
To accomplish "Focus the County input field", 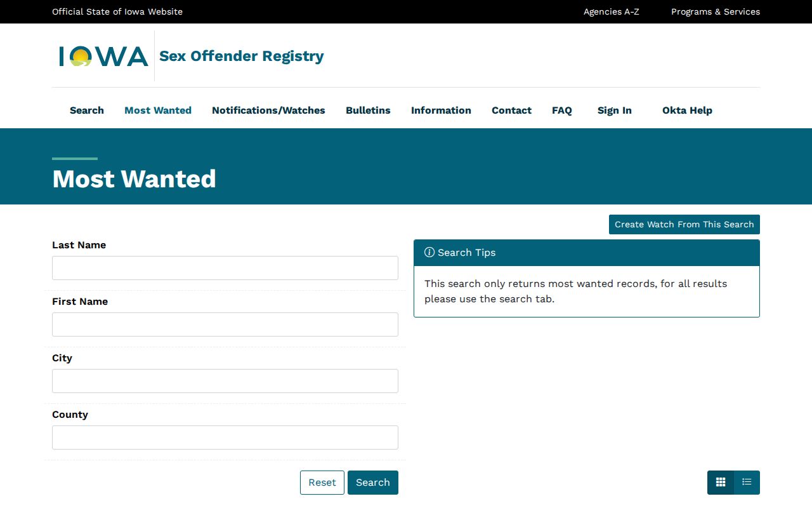I will (225, 438).
